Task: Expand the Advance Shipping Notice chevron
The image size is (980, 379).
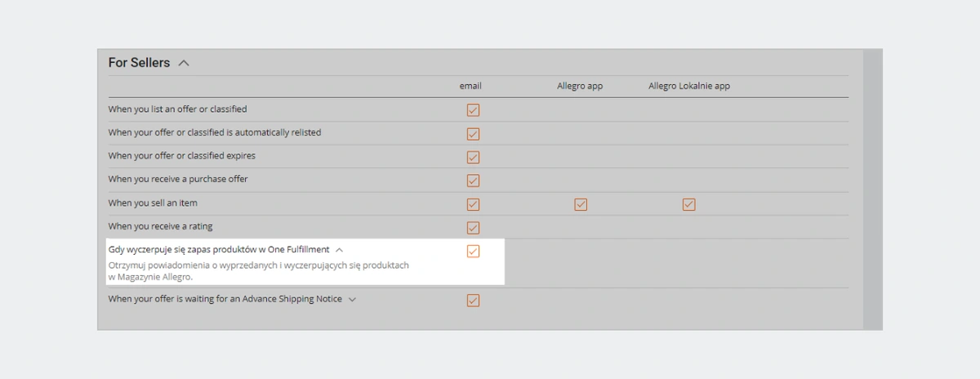Action: click(353, 300)
